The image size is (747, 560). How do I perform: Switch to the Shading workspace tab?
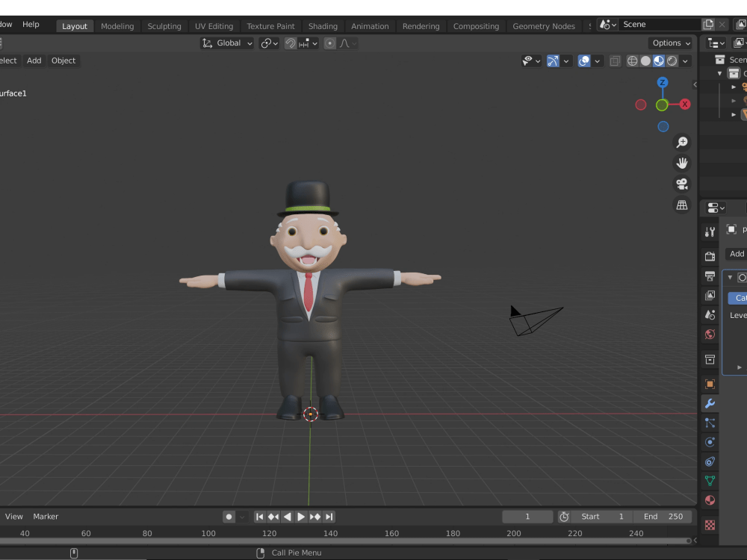(323, 26)
